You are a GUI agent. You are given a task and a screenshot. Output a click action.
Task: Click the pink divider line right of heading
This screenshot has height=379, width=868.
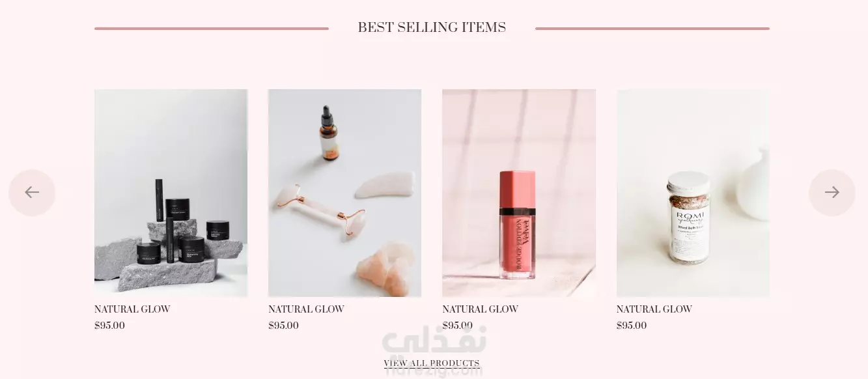point(652,29)
